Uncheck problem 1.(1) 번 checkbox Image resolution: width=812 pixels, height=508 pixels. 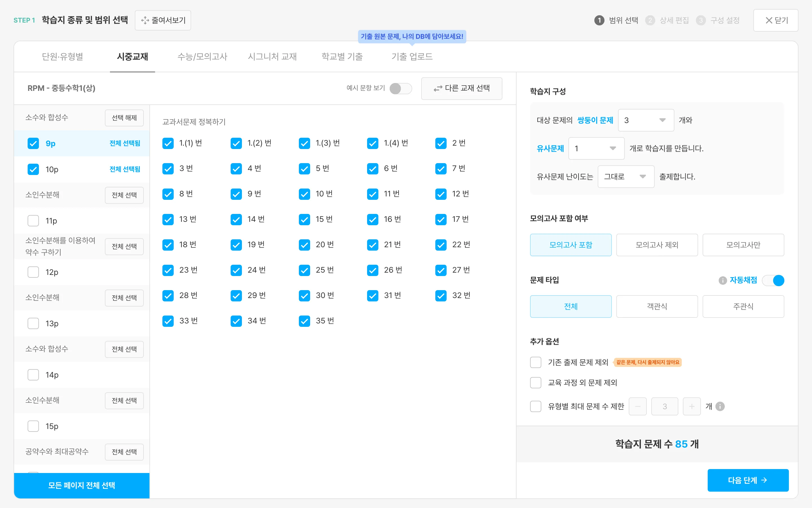click(168, 143)
